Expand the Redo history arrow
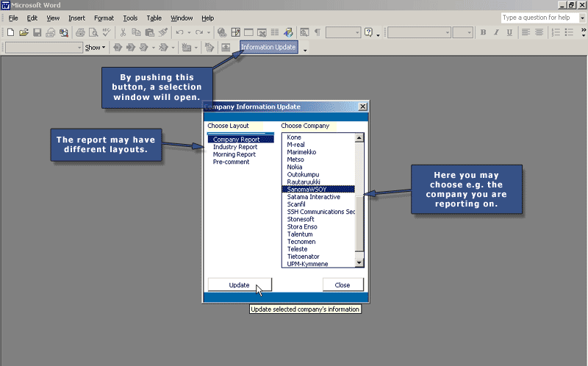 pyautogui.click(x=209, y=32)
